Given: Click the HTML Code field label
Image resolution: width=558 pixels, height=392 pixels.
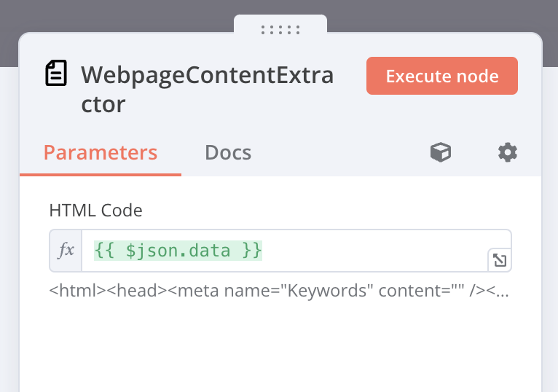Looking at the screenshot, I should click(95, 211).
